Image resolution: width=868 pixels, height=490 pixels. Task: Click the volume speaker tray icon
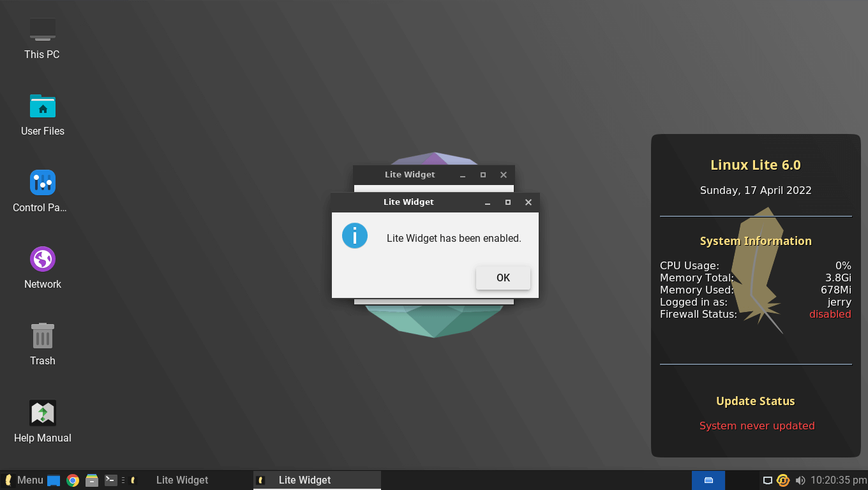800,480
